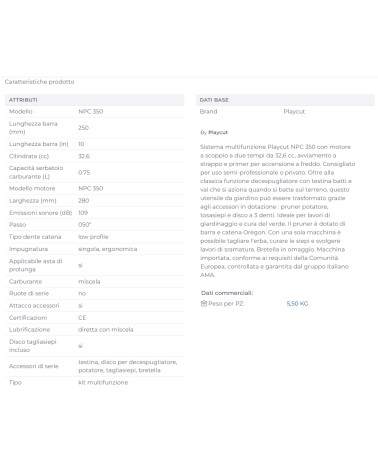Open the Playcut brand link after By
378x472 pixels.
click(218, 132)
